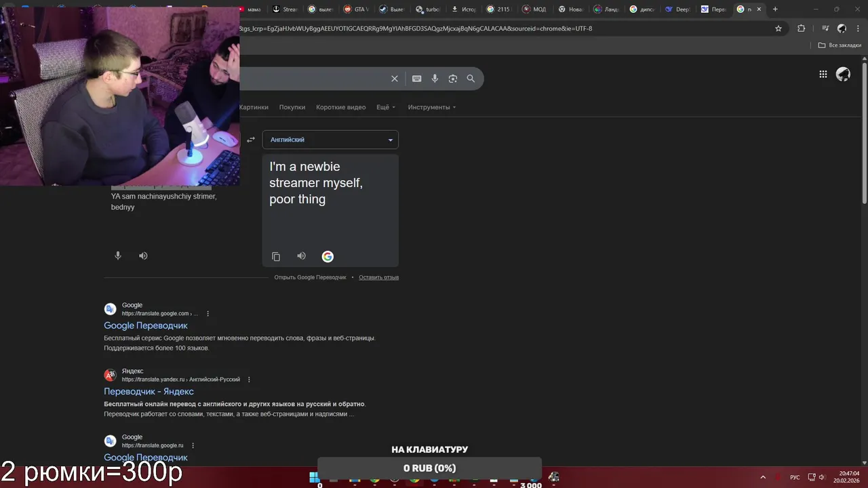Click the Оставить отзыв link
The width and height of the screenshot is (868, 488).
(x=378, y=277)
